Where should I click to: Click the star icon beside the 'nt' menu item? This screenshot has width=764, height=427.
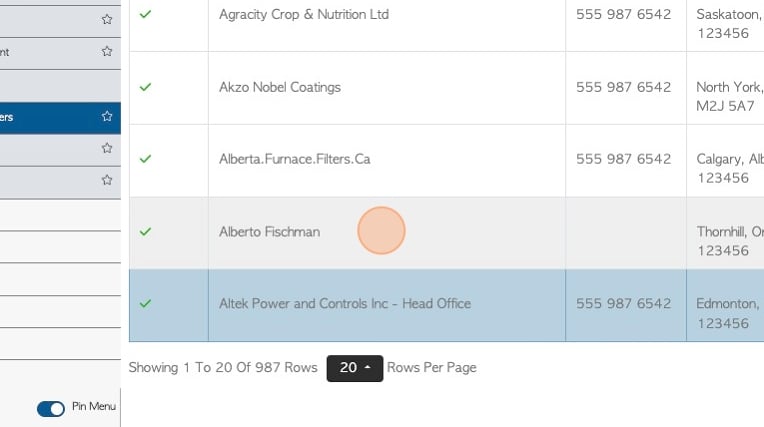coord(107,51)
